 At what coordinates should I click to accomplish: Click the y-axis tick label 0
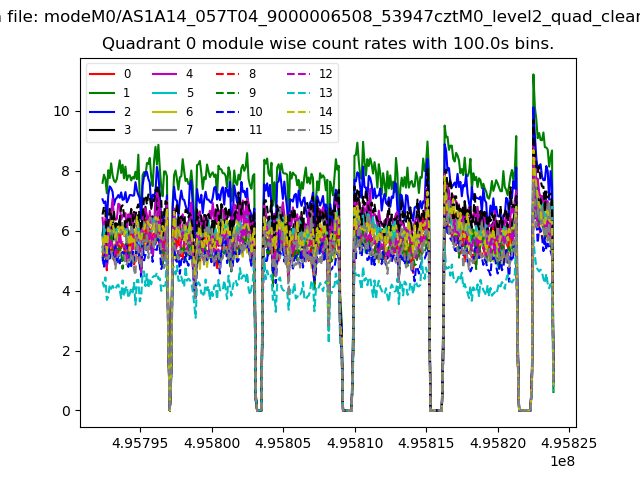pos(67,411)
